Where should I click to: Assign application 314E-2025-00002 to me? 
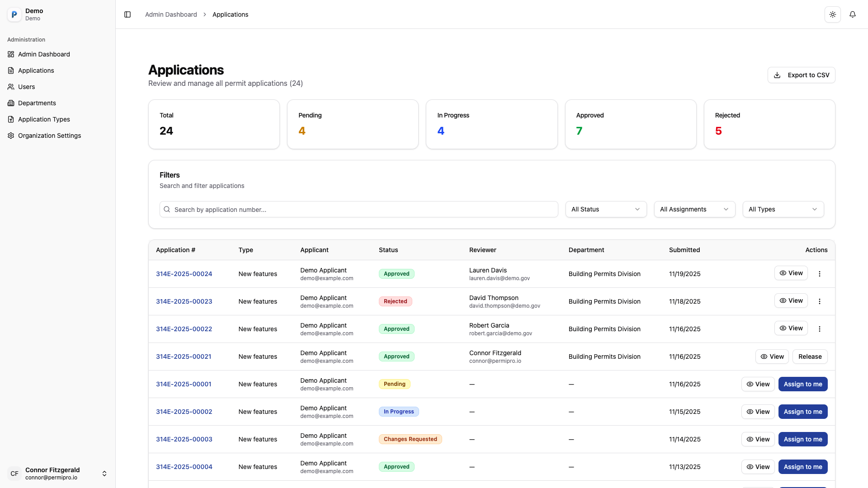point(802,412)
